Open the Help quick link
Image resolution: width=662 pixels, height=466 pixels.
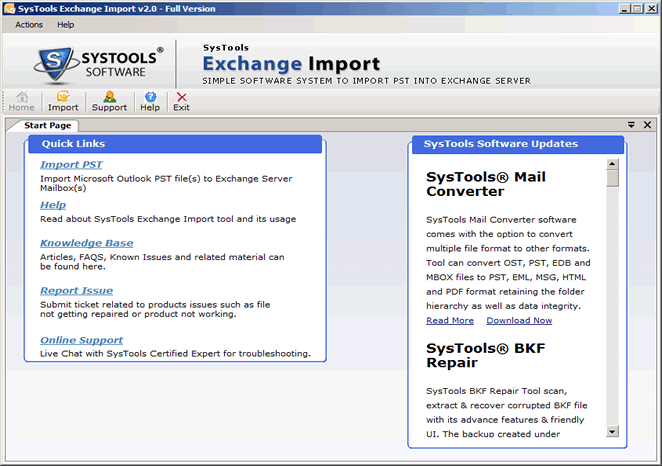point(53,205)
